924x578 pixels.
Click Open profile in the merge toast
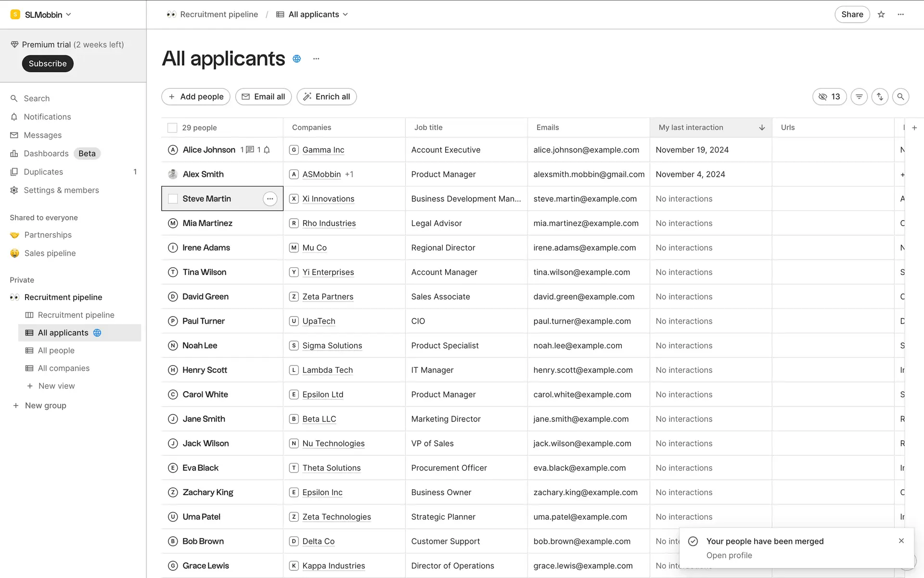click(729, 555)
